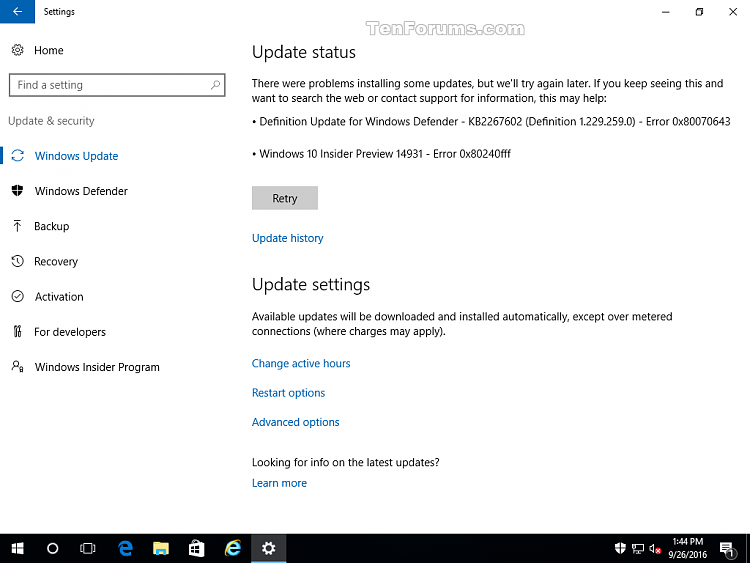Screen dimensions: 750x563
Task: Open Restart options link
Action: point(288,393)
